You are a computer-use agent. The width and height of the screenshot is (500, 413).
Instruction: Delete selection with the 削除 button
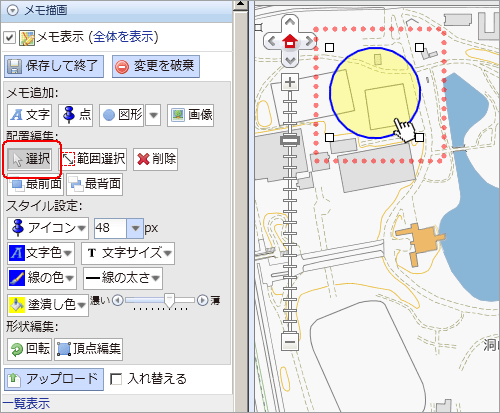coord(156,159)
